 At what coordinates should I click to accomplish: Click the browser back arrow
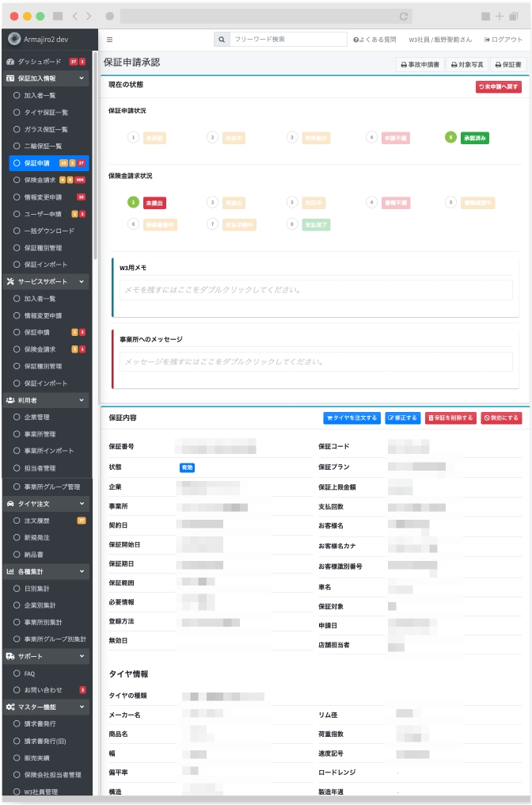(x=75, y=16)
